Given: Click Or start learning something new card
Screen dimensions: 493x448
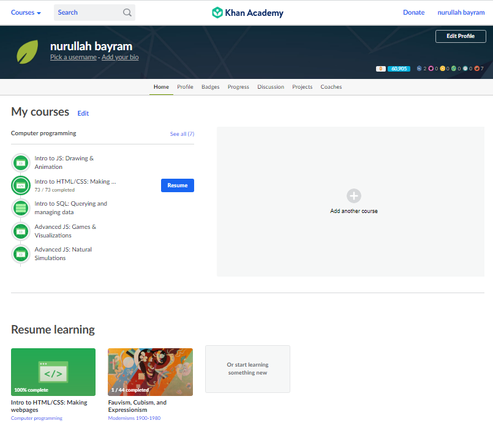Looking at the screenshot, I should (x=248, y=369).
